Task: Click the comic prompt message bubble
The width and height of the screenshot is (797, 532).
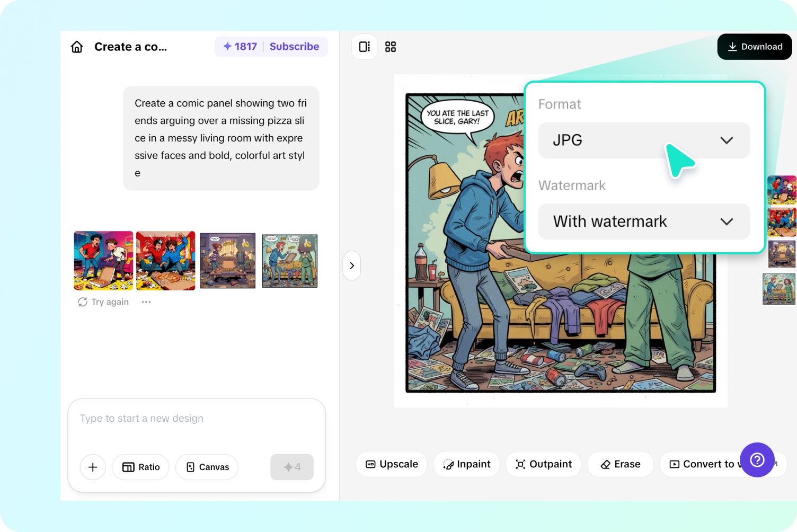Action: [221, 138]
